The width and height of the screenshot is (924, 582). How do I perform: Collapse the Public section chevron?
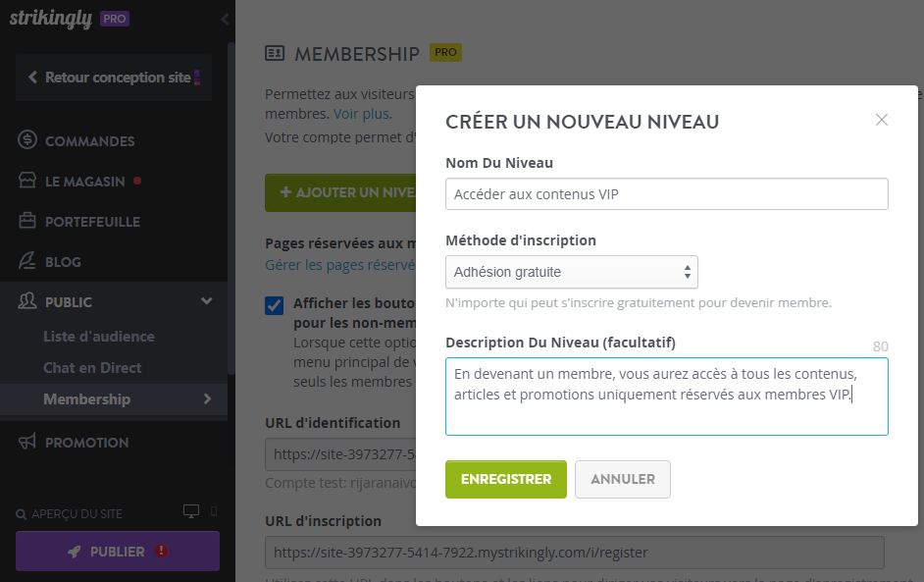tap(206, 301)
